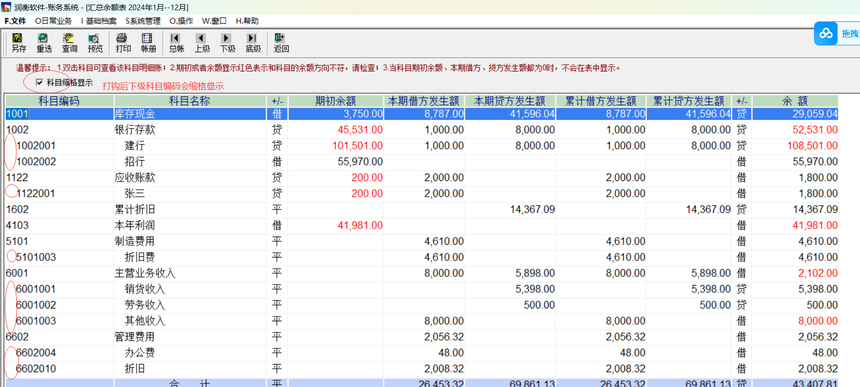Viewport: 860px width, 387px height.
Task: Select account code 1001 row
Action: coord(422,114)
